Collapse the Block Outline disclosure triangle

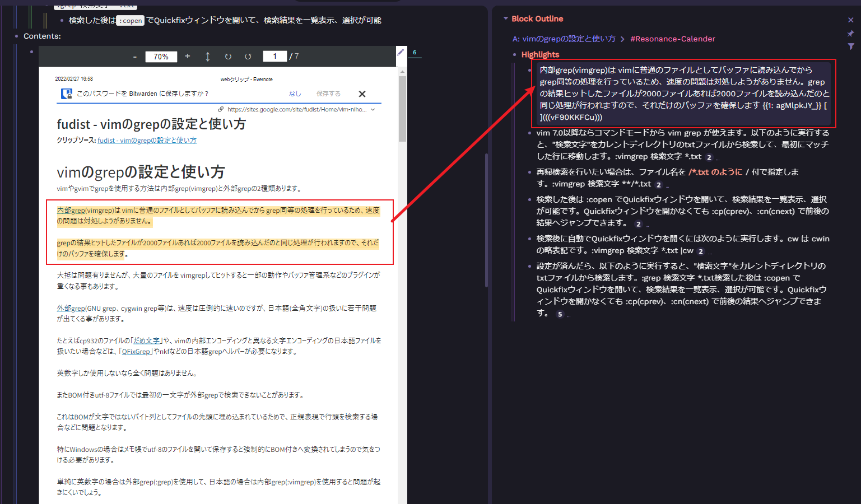click(x=506, y=18)
